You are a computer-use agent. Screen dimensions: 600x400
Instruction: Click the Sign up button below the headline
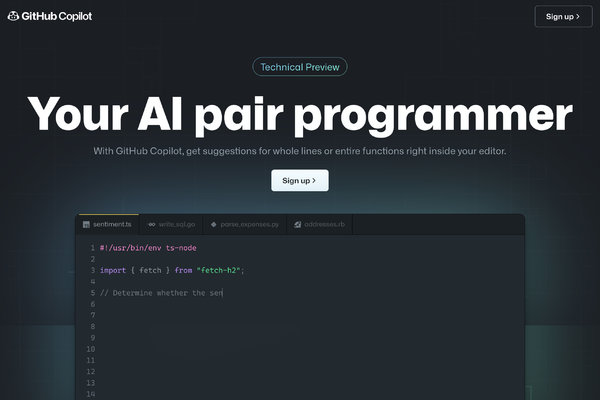pos(300,180)
